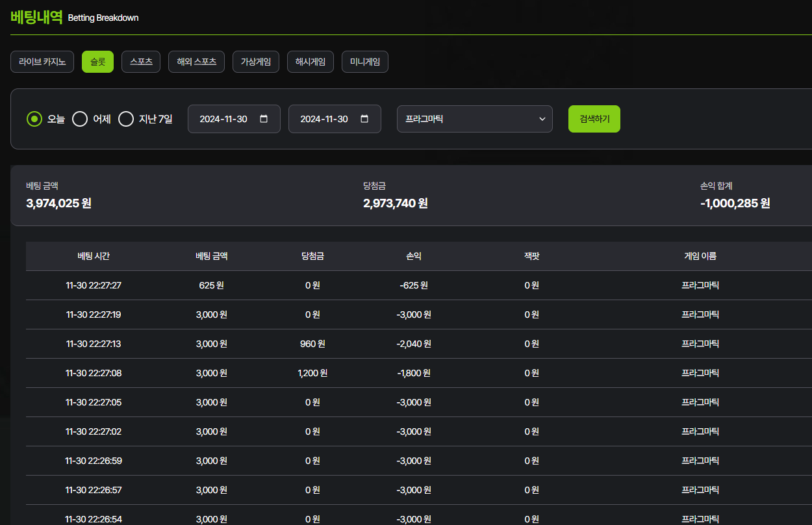Click the timestamp 11-30 22:26:57
Screen dimensions: 812x525
pos(94,490)
